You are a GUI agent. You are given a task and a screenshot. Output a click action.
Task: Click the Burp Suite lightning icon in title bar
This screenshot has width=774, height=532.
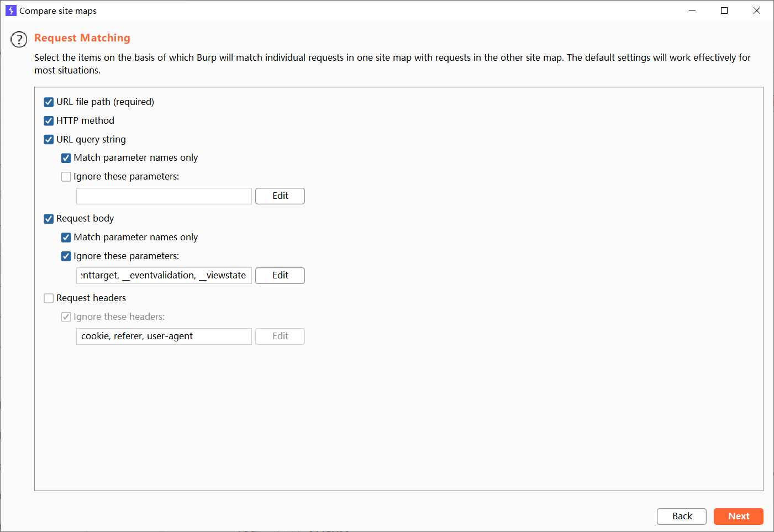(x=11, y=10)
